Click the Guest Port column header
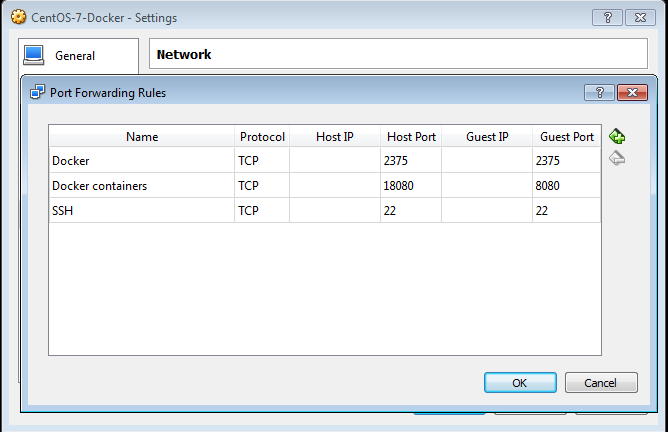This screenshot has height=432, width=668. (x=567, y=137)
